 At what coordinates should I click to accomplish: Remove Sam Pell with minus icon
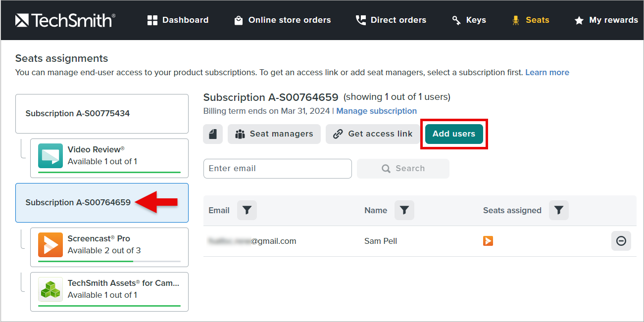(621, 241)
